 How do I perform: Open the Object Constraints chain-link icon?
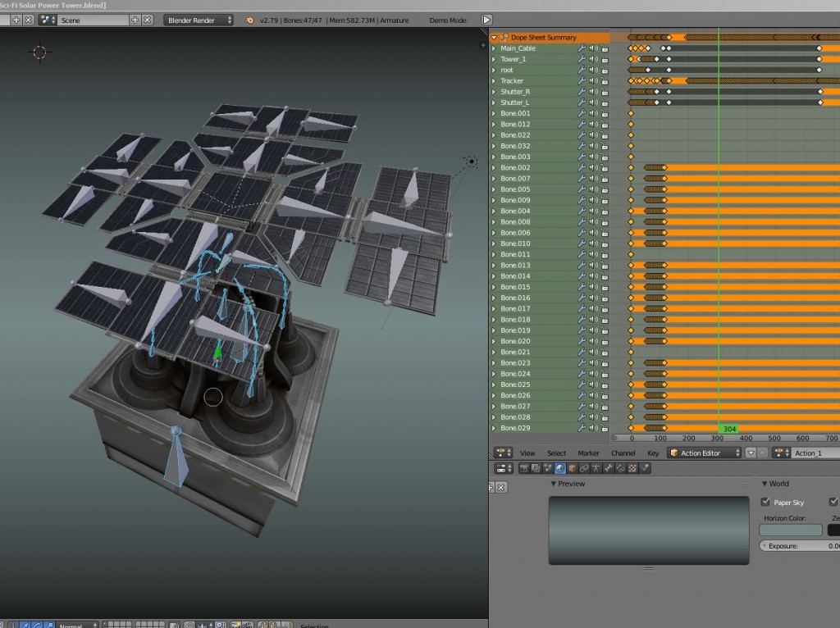(x=584, y=468)
